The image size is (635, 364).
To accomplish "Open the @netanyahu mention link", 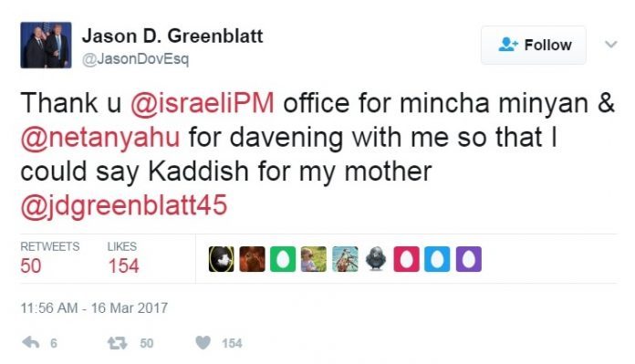I will [x=100, y=138].
